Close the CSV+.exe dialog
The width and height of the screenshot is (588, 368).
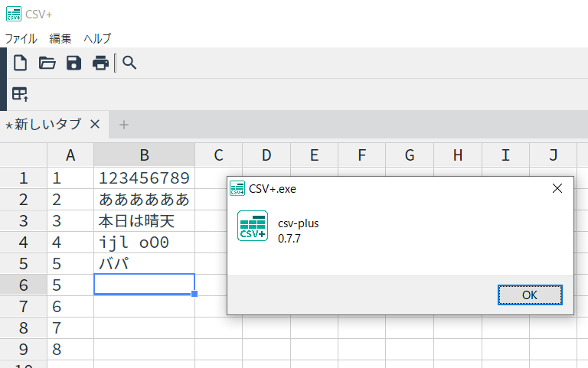tap(557, 188)
